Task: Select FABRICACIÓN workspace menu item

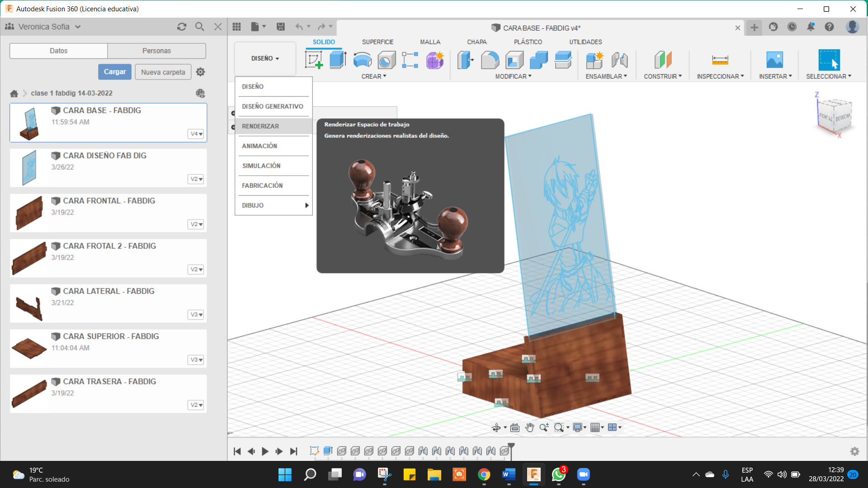Action: (x=274, y=186)
